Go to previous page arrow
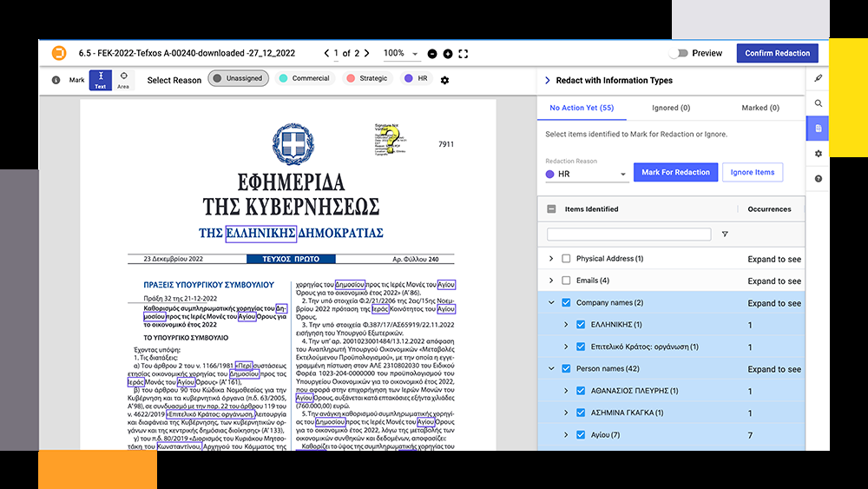The width and height of the screenshot is (868, 489). pyautogui.click(x=326, y=53)
